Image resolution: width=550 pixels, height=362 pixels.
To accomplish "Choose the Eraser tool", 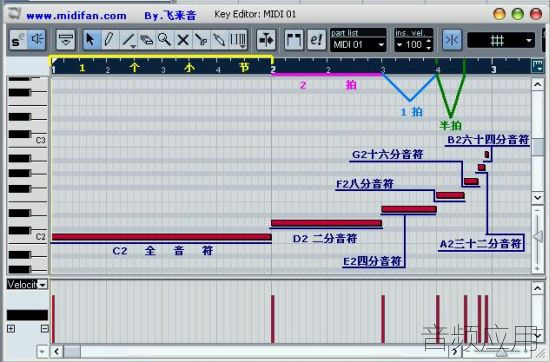I will (x=146, y=40).
